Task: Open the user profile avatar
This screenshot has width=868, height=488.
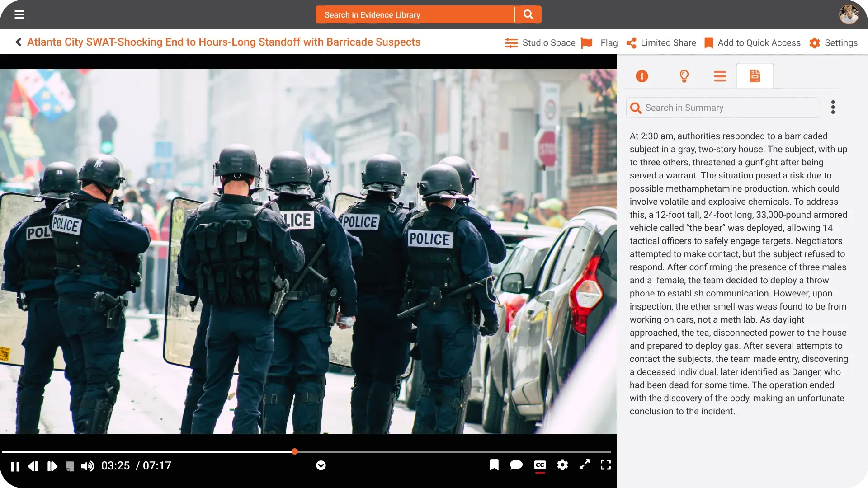Action: click(849, 14)
